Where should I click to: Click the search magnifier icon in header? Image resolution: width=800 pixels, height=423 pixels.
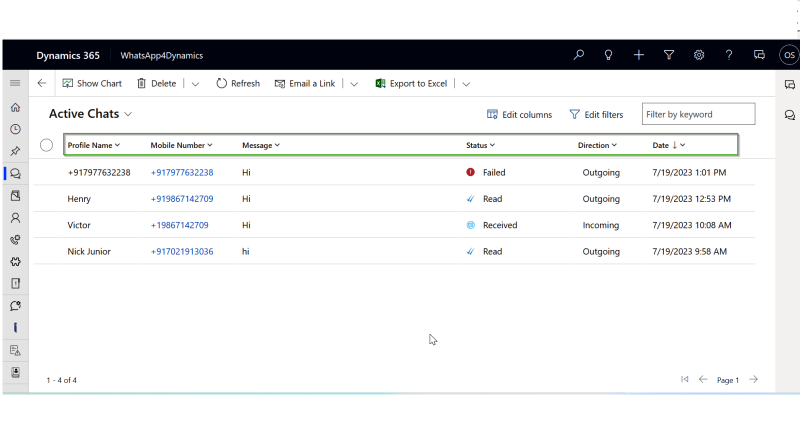(x=578, y=55)
